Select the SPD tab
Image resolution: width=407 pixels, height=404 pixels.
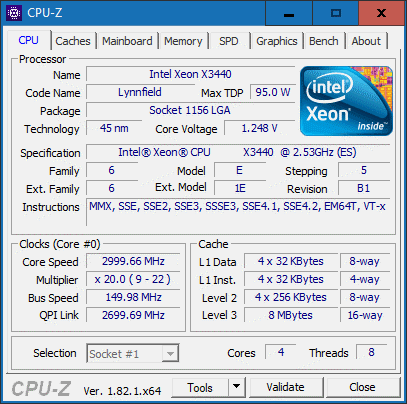pyautogui.click(x=229, y=41)
